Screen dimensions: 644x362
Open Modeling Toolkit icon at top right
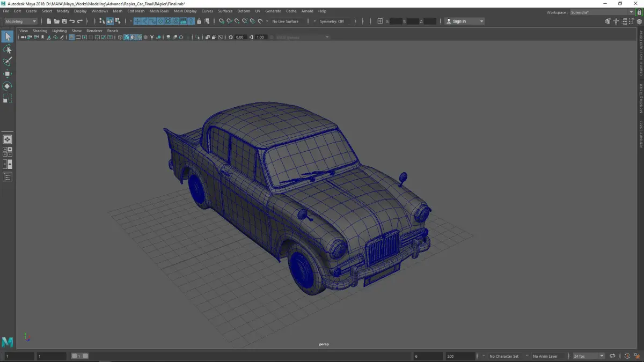(x=608, y=21)
